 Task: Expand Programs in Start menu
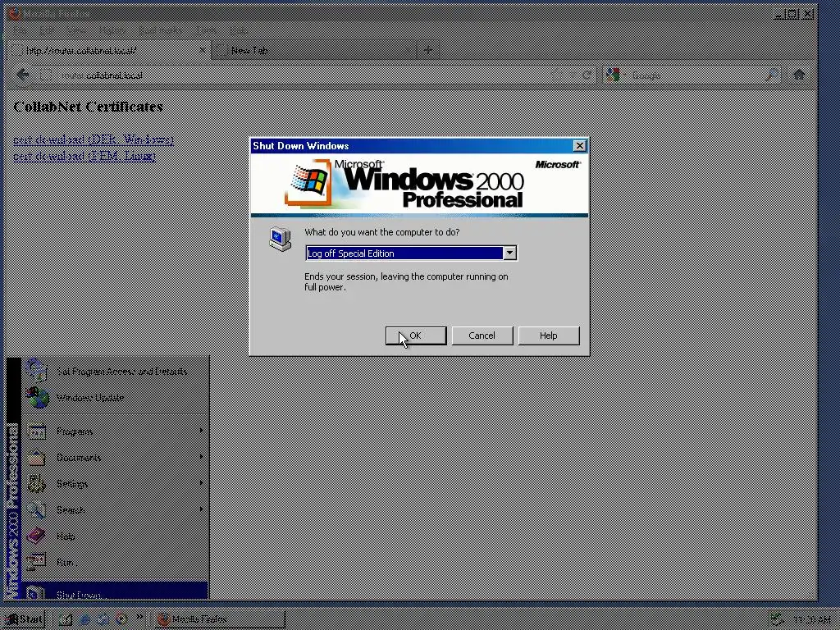(x=115, y=431)
